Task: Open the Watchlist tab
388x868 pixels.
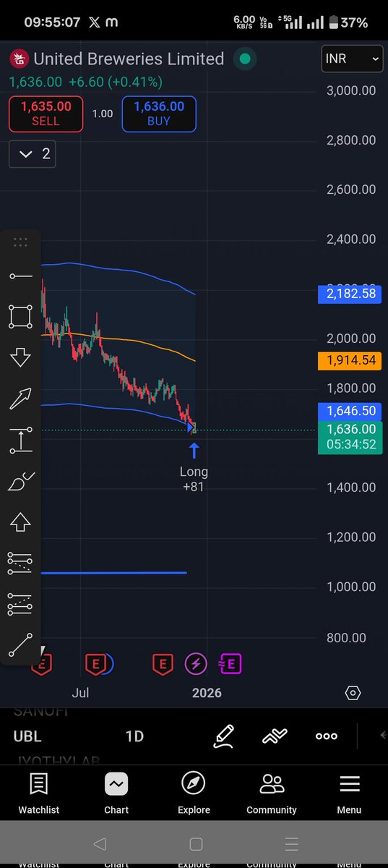Action: tap(39, 793)
